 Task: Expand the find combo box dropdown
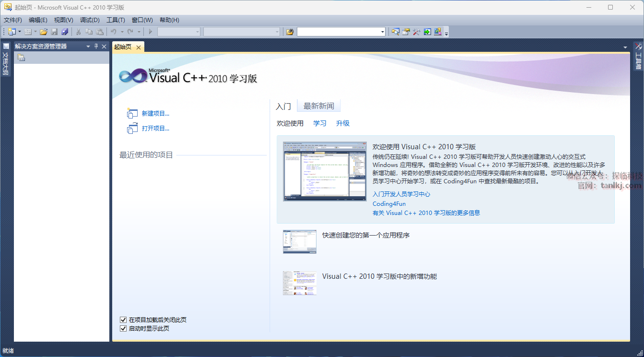(382, 32)
